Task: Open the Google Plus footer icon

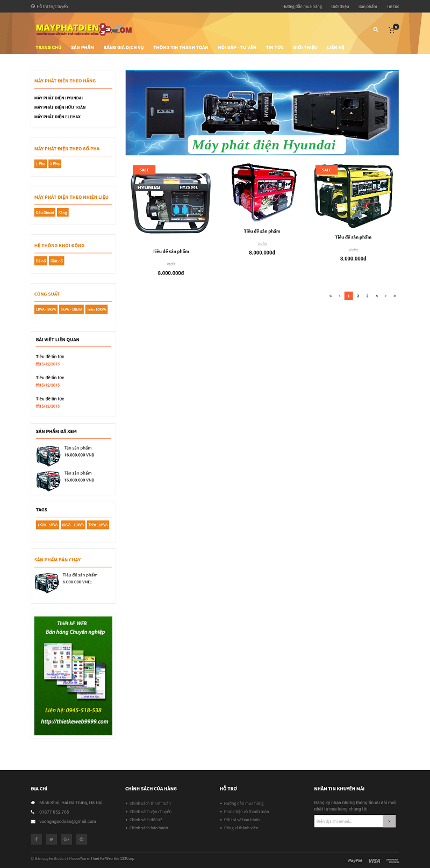Action: click(x=66, y=839)
